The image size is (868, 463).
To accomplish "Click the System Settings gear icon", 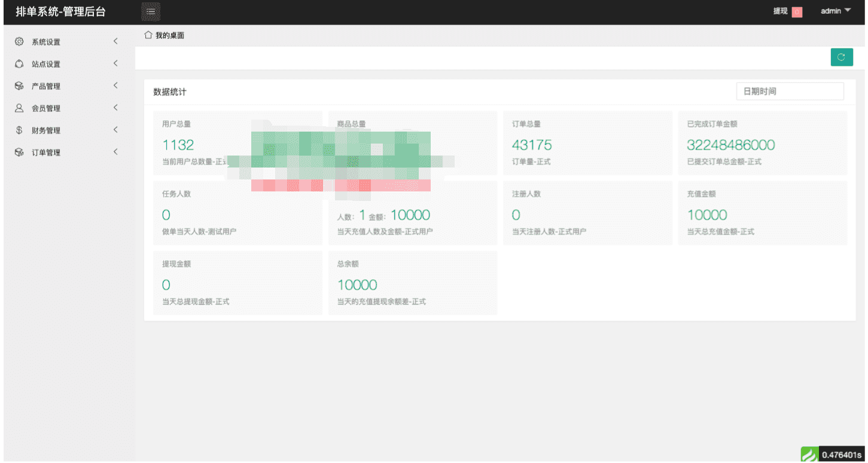I will pos(19,42).
